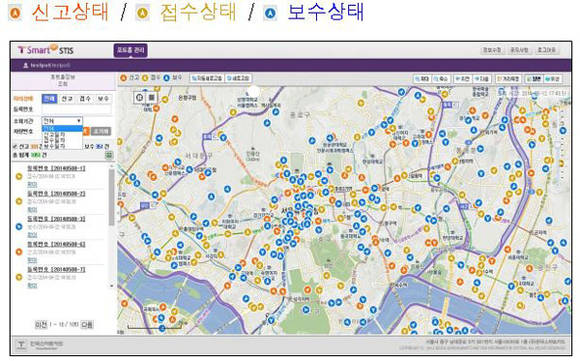Click the 거리측정 distance measure tool

coord(508,79)
